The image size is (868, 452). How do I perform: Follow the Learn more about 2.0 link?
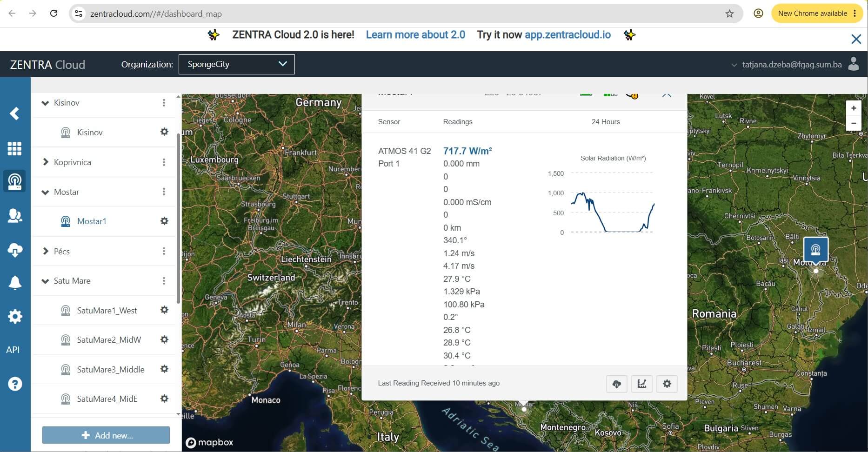pos(415,35)
